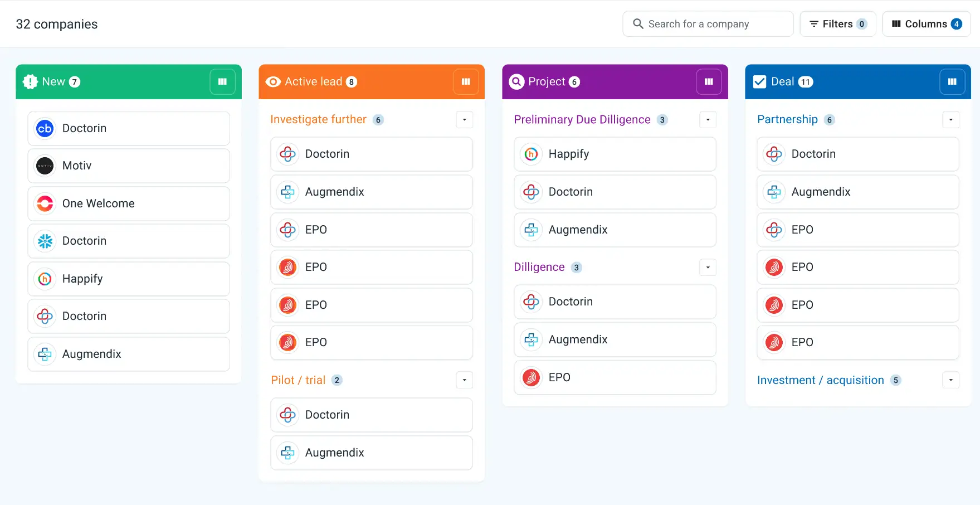Collapse the Investigate further group
Screen dimensions: 980x505
click(465, 120)
